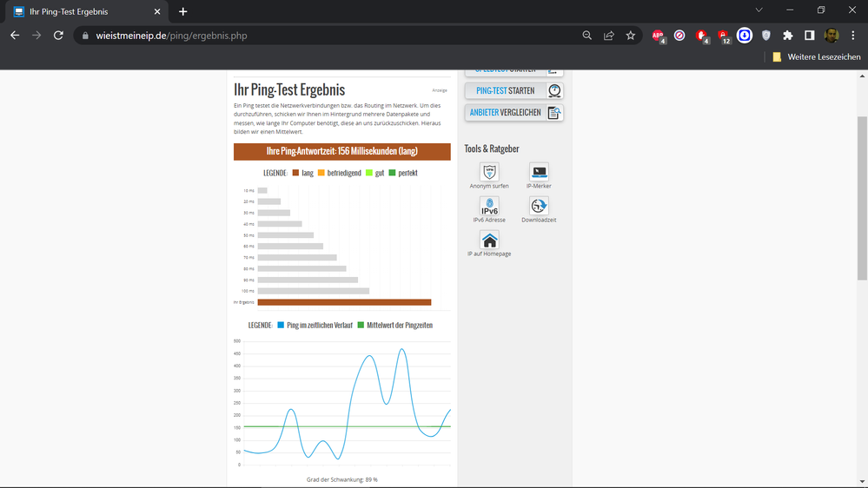Open the Downloadzeit calculator icon
The image size is (868, 488).
tap(539, 206)
